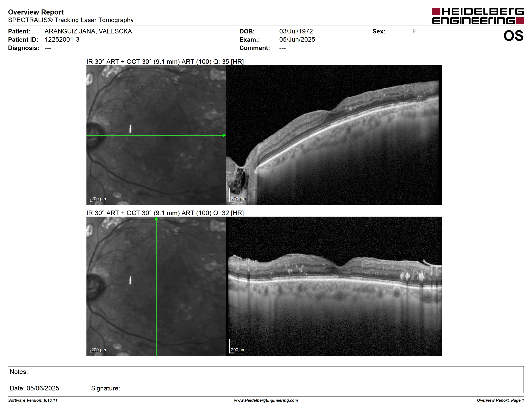Click the "Comment:" label

click(x=255, y=48)
